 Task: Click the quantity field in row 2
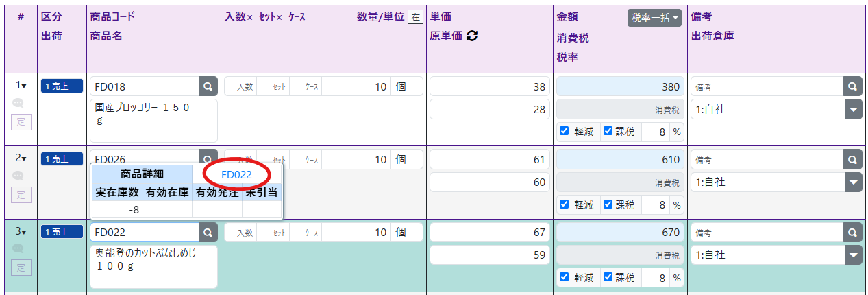[x=356, y=160]
